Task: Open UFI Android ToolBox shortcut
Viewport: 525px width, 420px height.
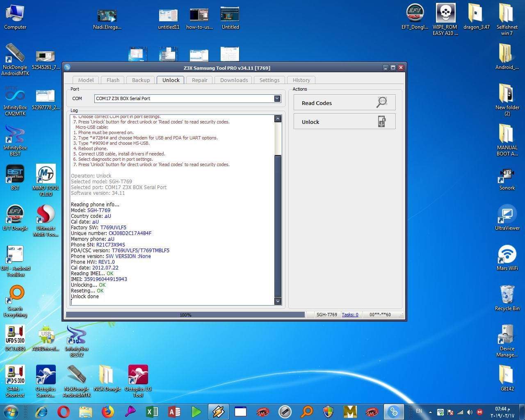Action: (15, 261)
